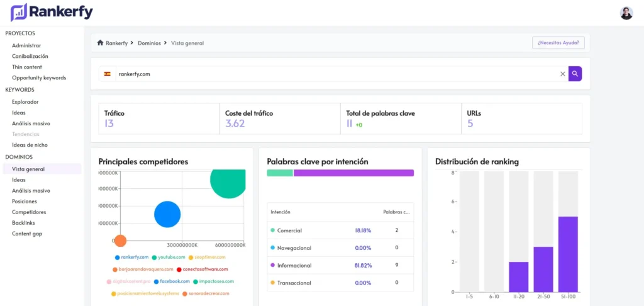Toggle youtube.com legend dot in competitors chart
Screen dimensions: 644x306
155,258
